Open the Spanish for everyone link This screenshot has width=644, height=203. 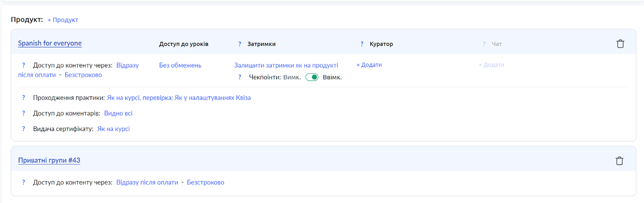50,43
